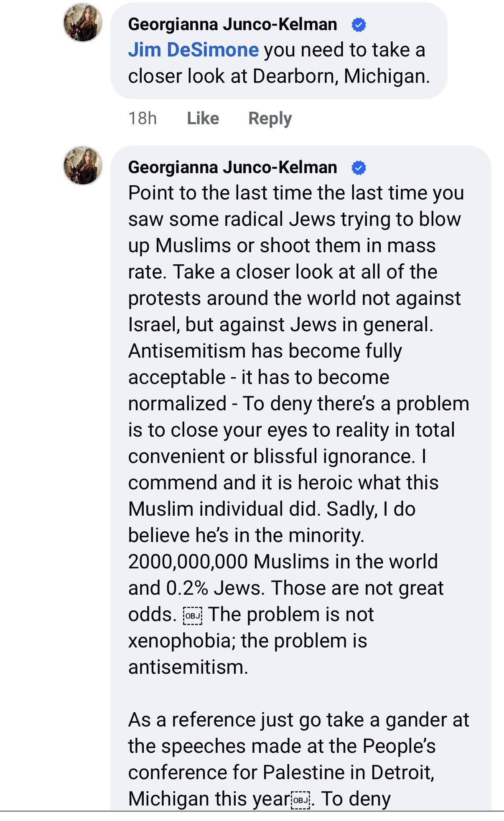Click OBJ placeholder symbol after "odds."
The width and height of the screenshot is (504, 821).
pos(193,615)
